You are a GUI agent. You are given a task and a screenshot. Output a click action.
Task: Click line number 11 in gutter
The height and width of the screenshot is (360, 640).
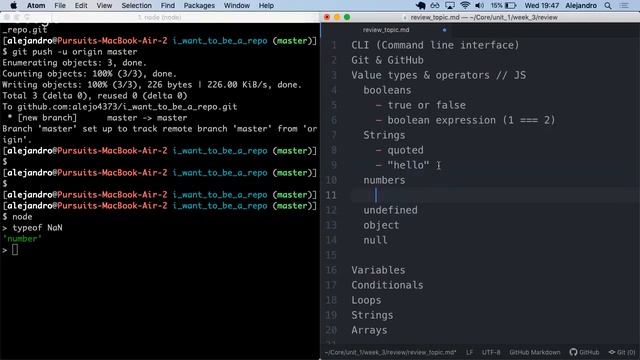(x=331, y=195)
